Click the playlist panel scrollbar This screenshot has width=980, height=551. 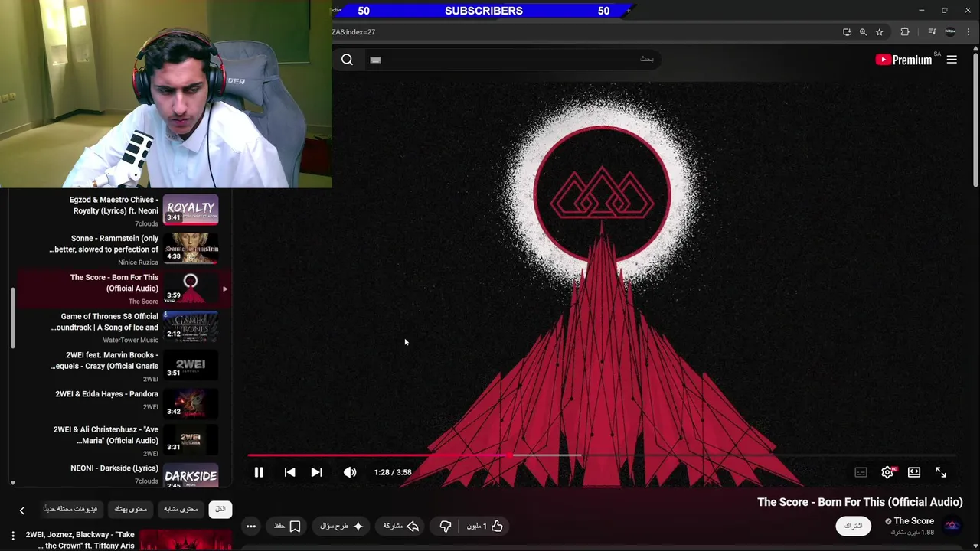[x=13, y=318]
